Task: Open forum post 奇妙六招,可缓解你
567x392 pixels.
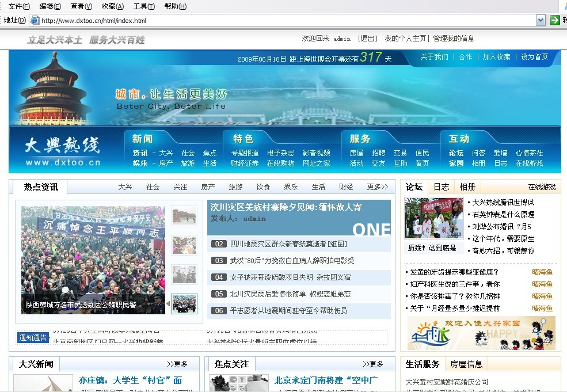Action: click(503, 250)
